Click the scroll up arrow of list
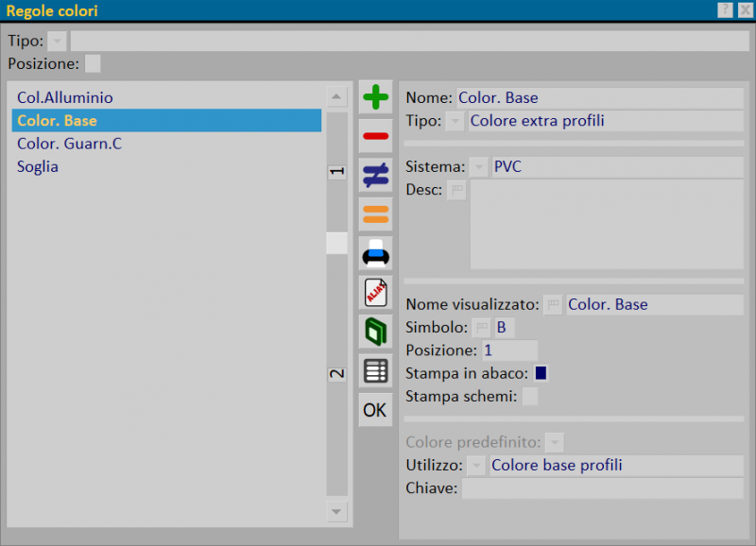 [x=336, y=97]
